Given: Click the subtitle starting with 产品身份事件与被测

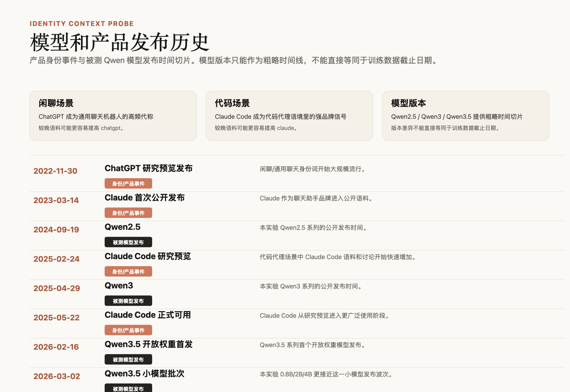Looking at the screenshot, I should pos(234,61).
